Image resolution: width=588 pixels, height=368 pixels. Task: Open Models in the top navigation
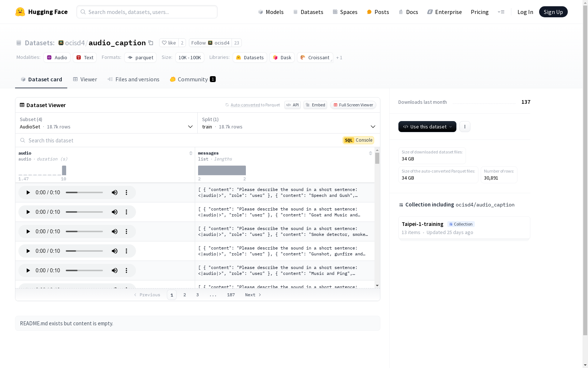[x=271, y=12]
